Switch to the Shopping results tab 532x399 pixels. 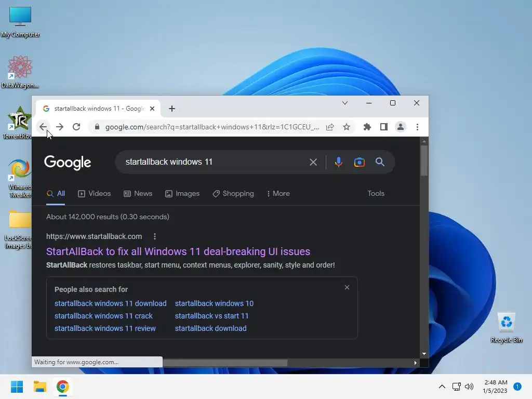coord(233,194)
